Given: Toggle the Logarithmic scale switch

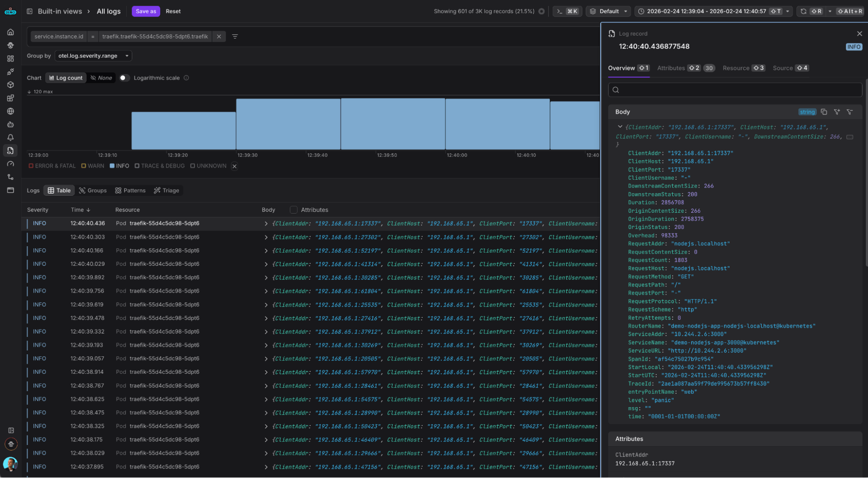Looking at the screenshot, I should click(x=125, y=78).
